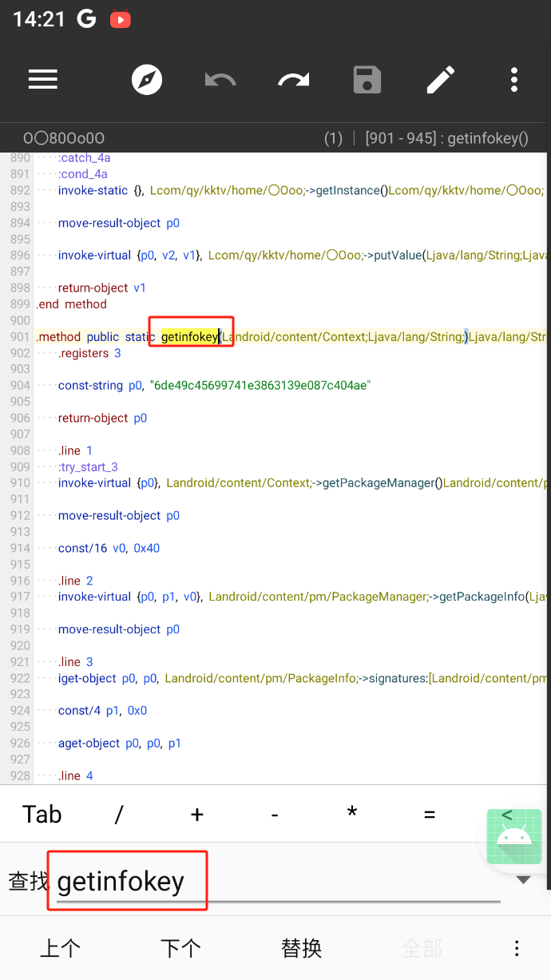This screenshot has width=551, height=980.
Task: Save the file with floppy icon
Action: [367, 79]
